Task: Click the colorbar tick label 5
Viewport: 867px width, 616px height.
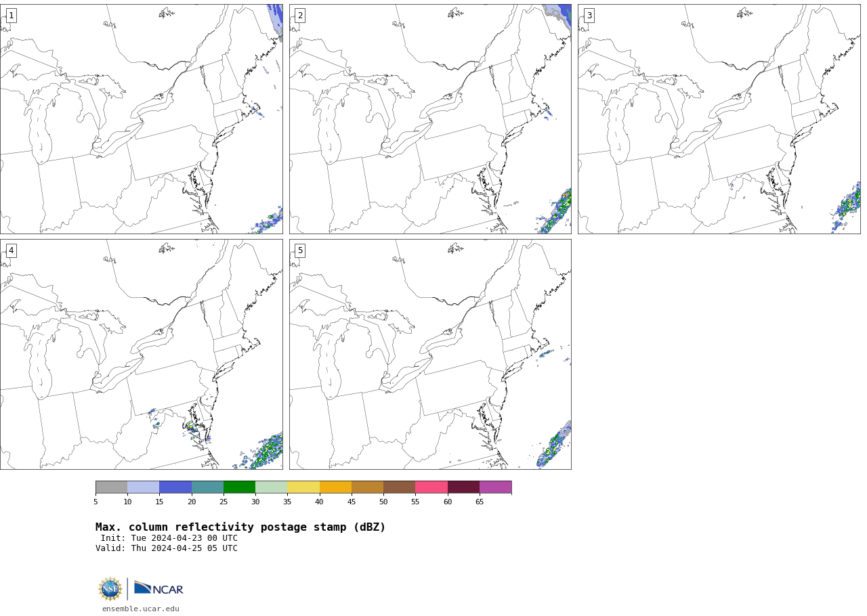Action: (96, 502)
